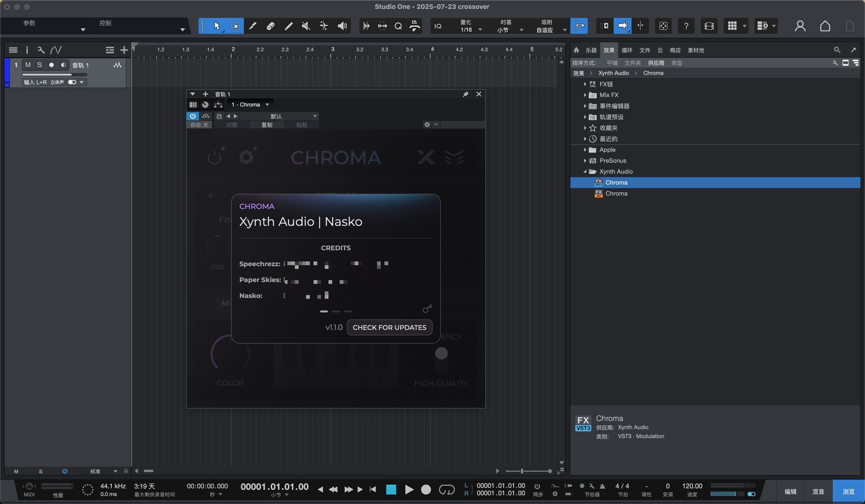Click Copy button in plugin header
The width and height of the screenshot is (865, 504).
pos(267,125)
